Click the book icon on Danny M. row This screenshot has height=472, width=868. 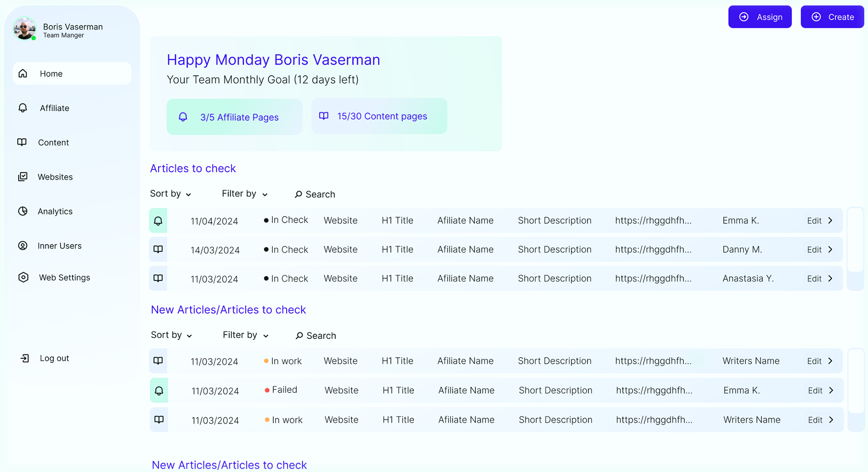click(158, 249)
